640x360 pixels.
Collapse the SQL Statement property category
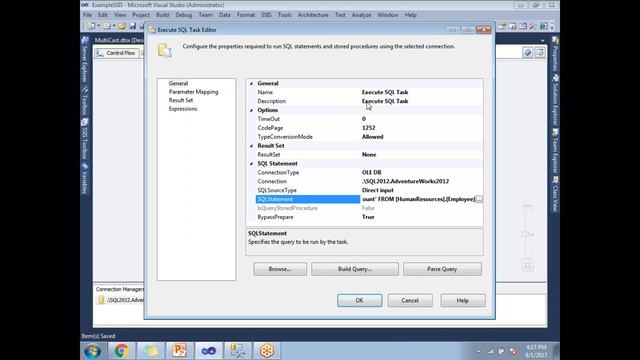pyautogui.click(x=251, y=164)
